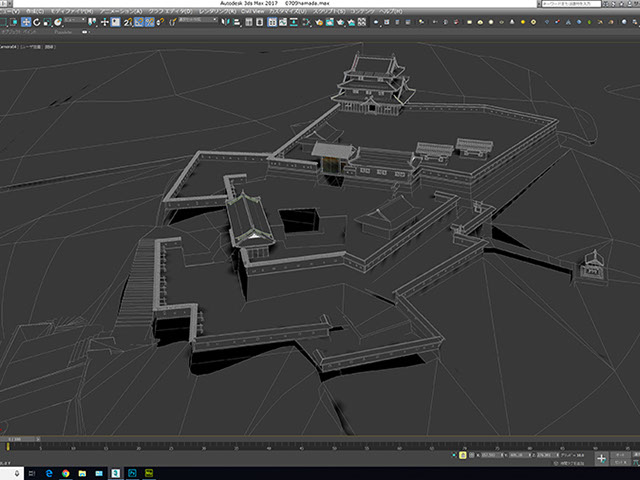Open the reference coordinate system dropdown
The width and height of the screenshot is (640, 480).
(x=75, y=21)
